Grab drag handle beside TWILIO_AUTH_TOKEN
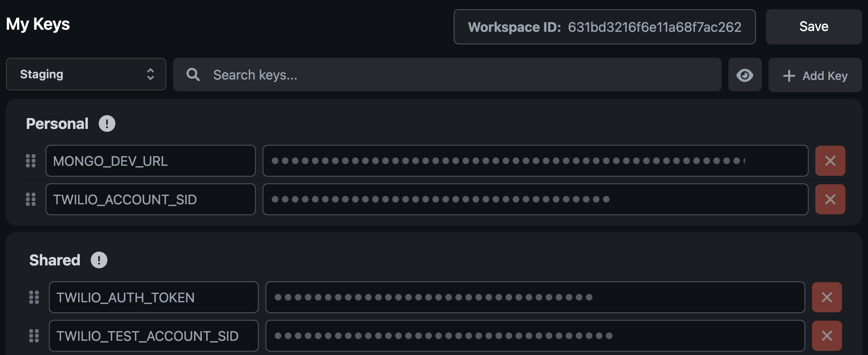868x355 pixels. click(34, 297)
